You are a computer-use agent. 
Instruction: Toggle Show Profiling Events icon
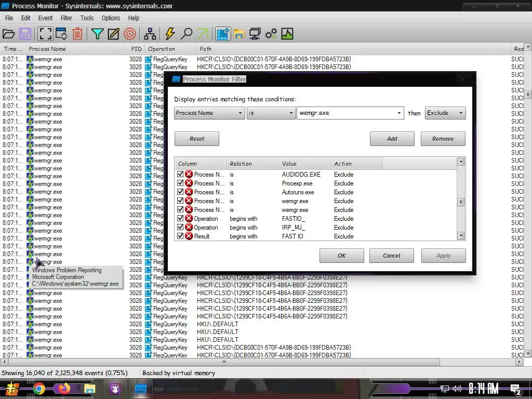click(287, 34)
